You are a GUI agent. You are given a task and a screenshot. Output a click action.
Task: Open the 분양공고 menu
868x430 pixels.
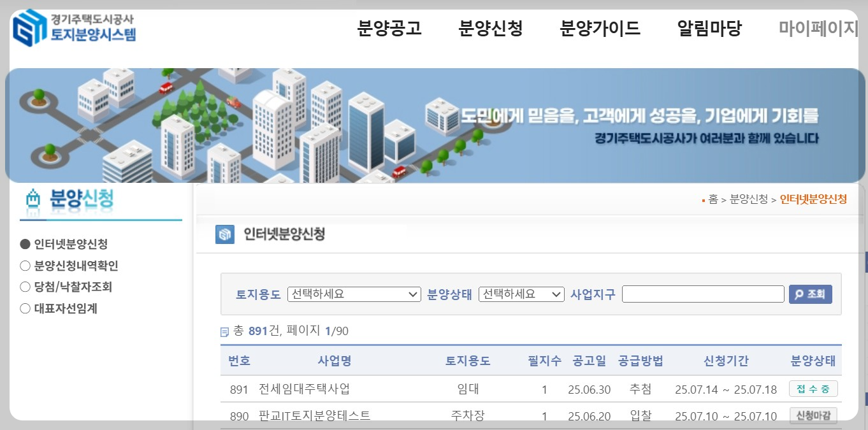pyautogui.click(x=389, y=29)
